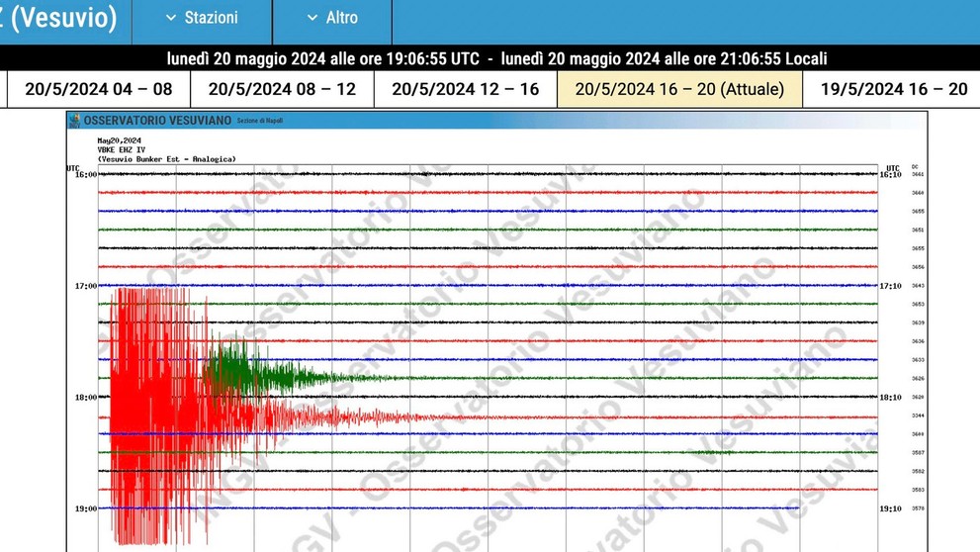Click the INGV logo in seismogram header
Image resolution: width=980 pixels, height=552 pixels.
pos(75,121)
